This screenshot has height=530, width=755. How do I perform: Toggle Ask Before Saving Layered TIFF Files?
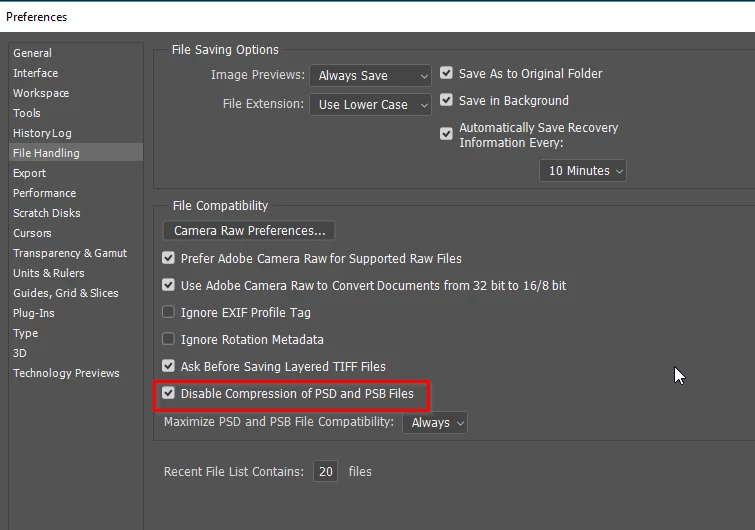168,366
